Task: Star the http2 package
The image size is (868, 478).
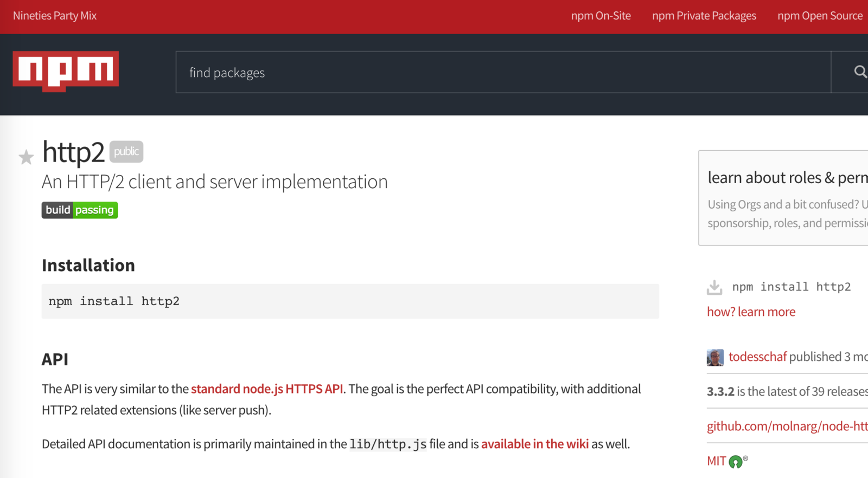Action: [x=26, y=157]
